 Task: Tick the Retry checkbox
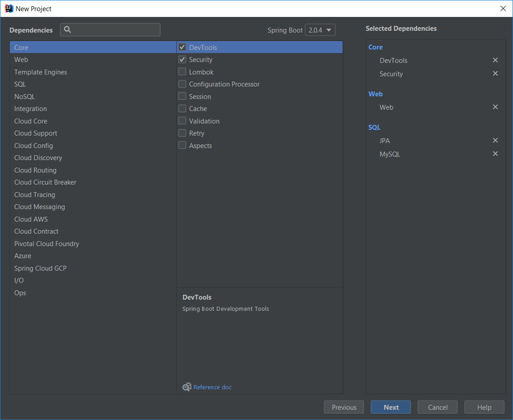pyautogui.click(x=182, y=133)
